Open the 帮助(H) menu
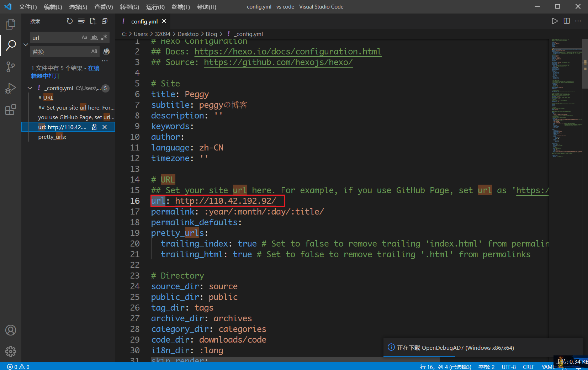The image size is (588, 370). coord(207,7)
